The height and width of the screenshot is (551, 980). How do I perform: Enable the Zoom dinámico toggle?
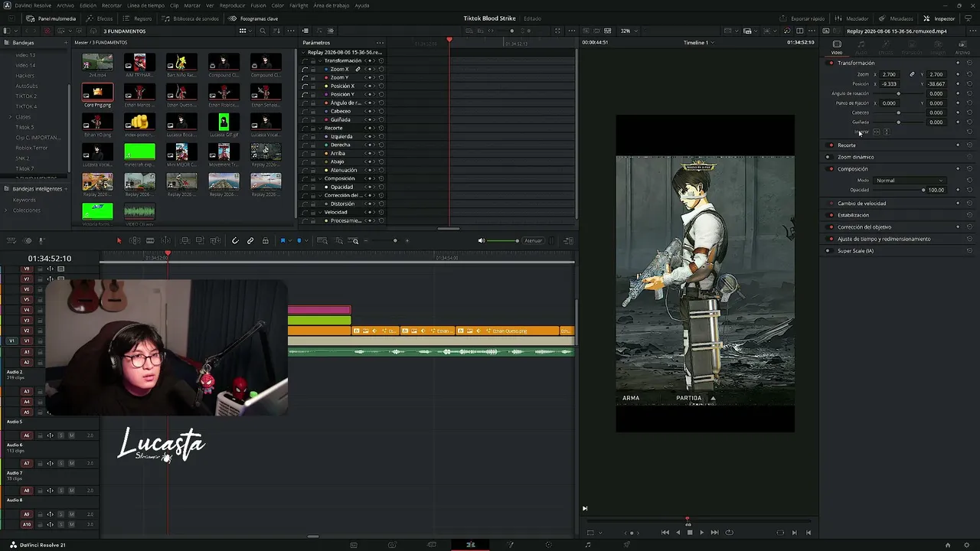tap(828, 157)
